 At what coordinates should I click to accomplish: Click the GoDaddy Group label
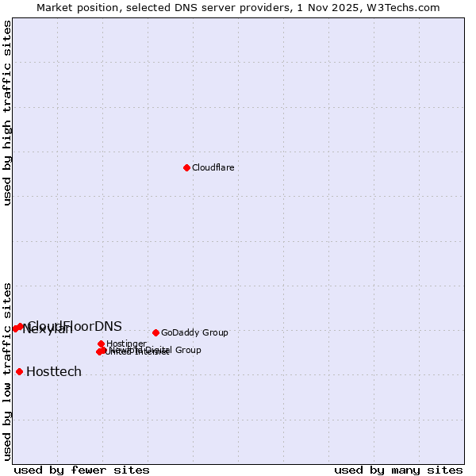(x=194, y=332)
